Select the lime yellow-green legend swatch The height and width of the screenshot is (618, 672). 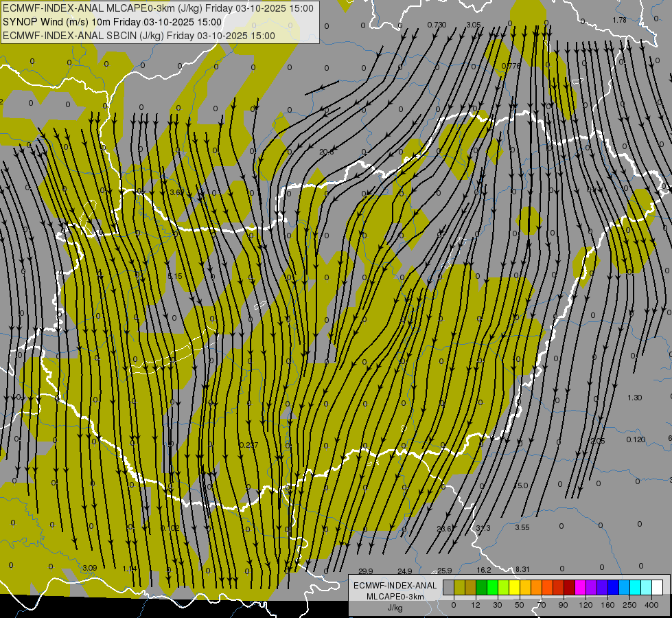point(504,587)
